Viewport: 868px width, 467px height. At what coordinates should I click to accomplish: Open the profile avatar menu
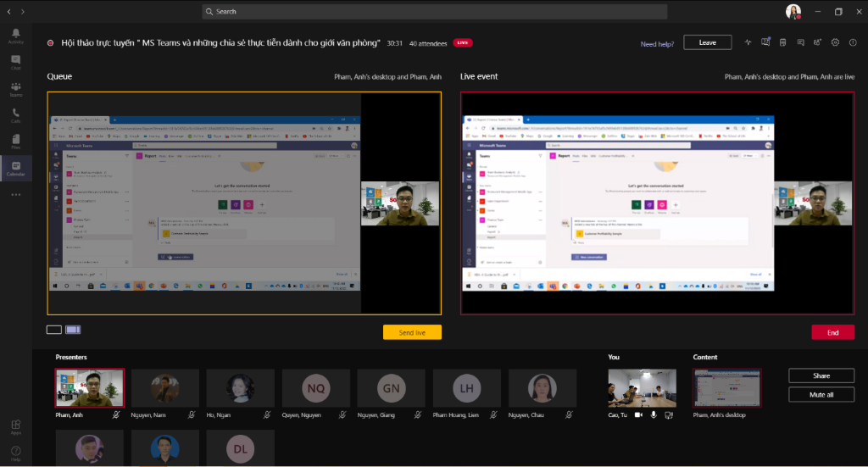click(x=793, y=12)
